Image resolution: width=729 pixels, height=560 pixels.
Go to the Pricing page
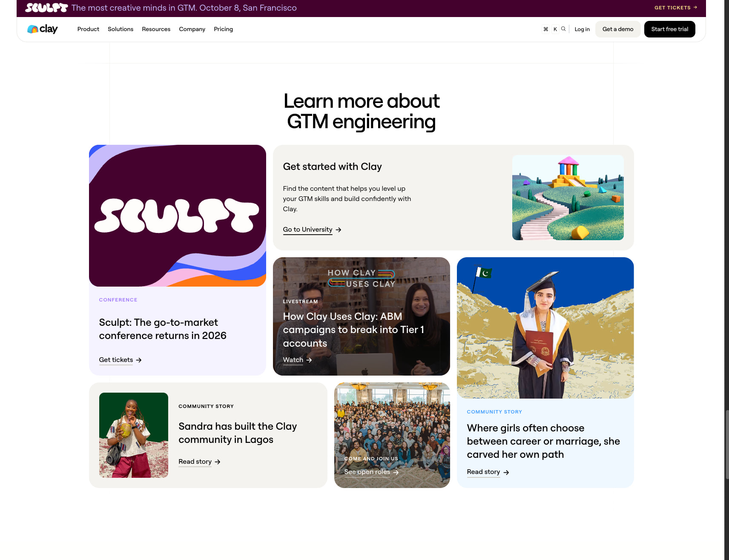pyautogui.click(x=223, y=29)
